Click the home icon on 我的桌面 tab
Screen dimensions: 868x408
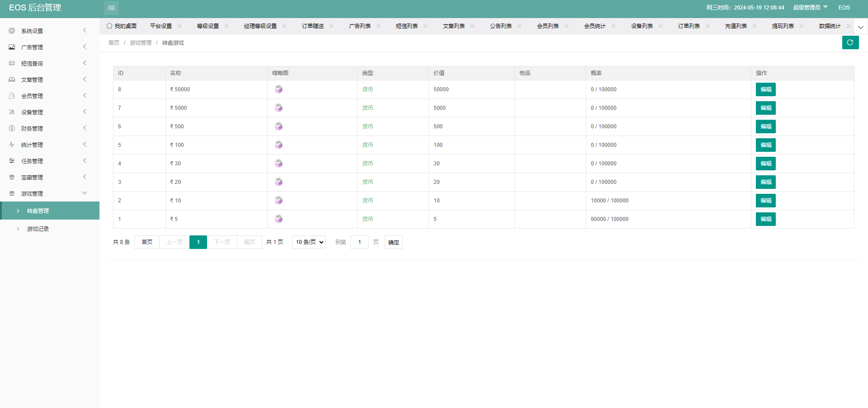(x=109, y=26)
